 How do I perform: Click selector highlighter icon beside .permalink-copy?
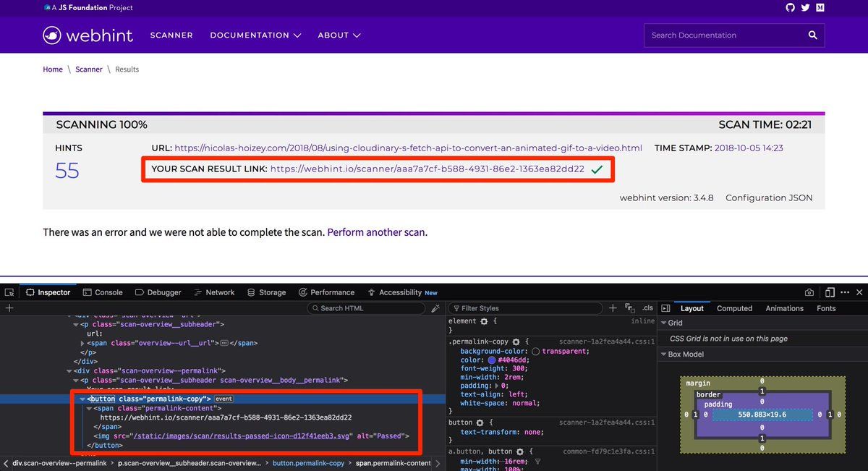click(x=516, y=341)
